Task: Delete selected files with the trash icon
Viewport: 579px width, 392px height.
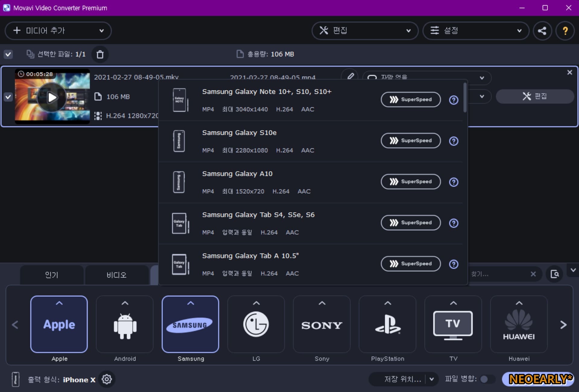Action: pos(100,54)
